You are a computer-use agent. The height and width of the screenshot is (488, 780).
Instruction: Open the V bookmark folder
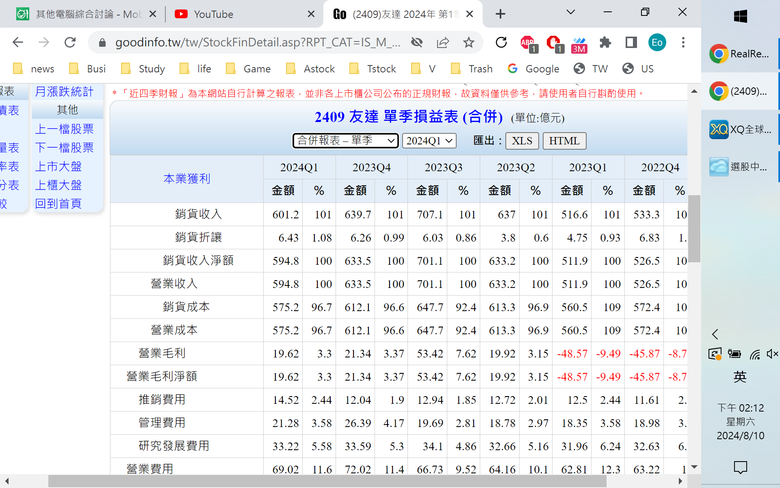tap(423, 69)
